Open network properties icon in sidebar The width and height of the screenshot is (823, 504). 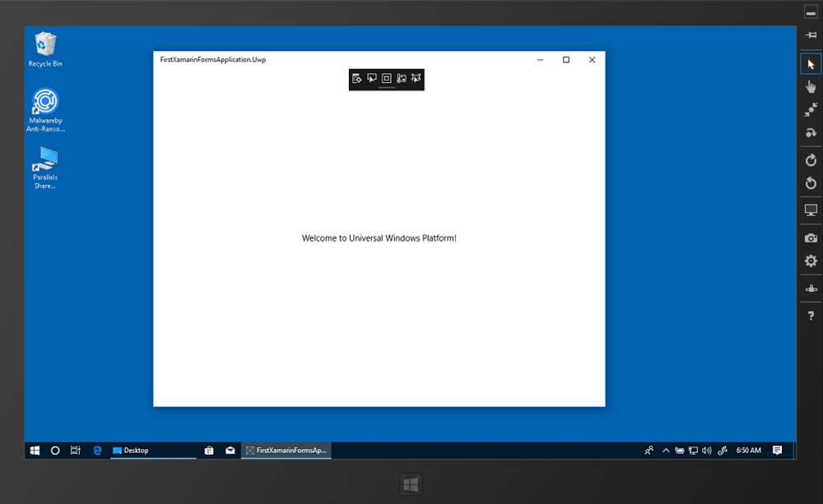(x=811, y=289)
